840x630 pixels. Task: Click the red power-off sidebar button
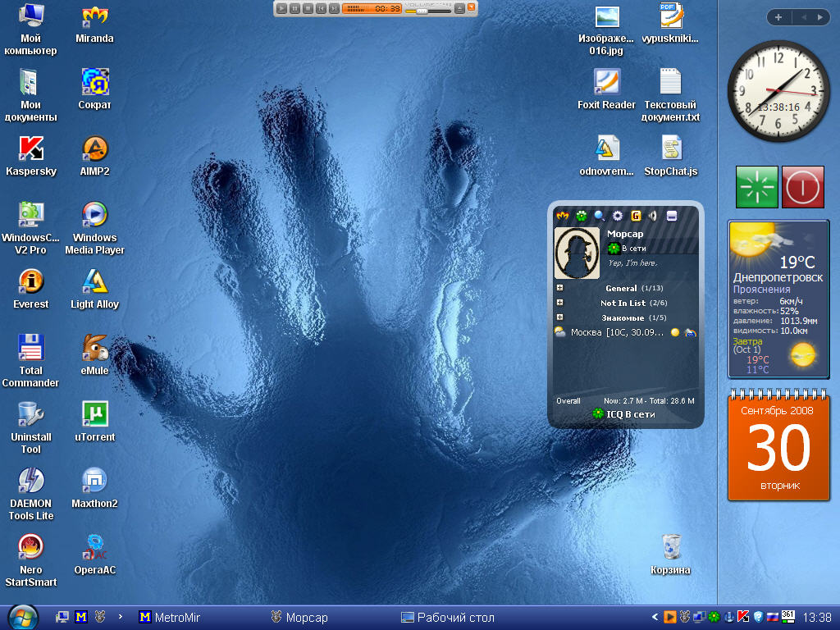802,187
